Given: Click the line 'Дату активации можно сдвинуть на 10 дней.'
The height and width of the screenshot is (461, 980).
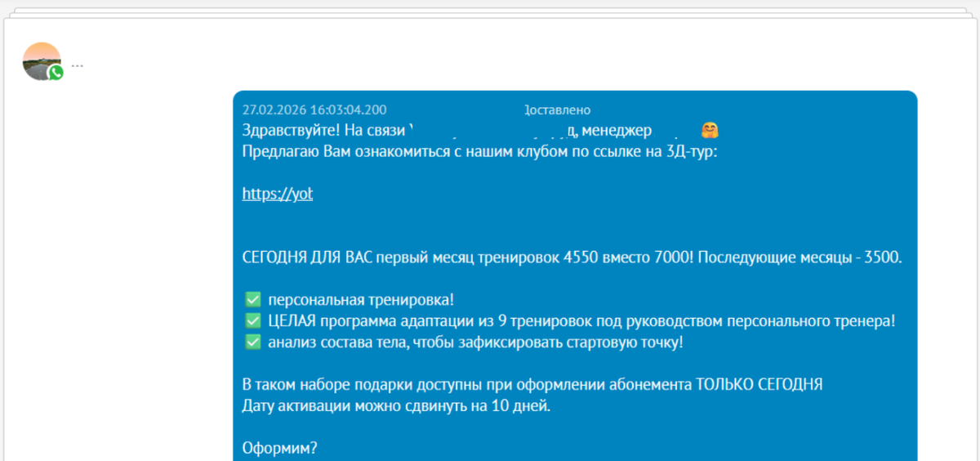Looking at the screenshot, I should pos(397,406).
